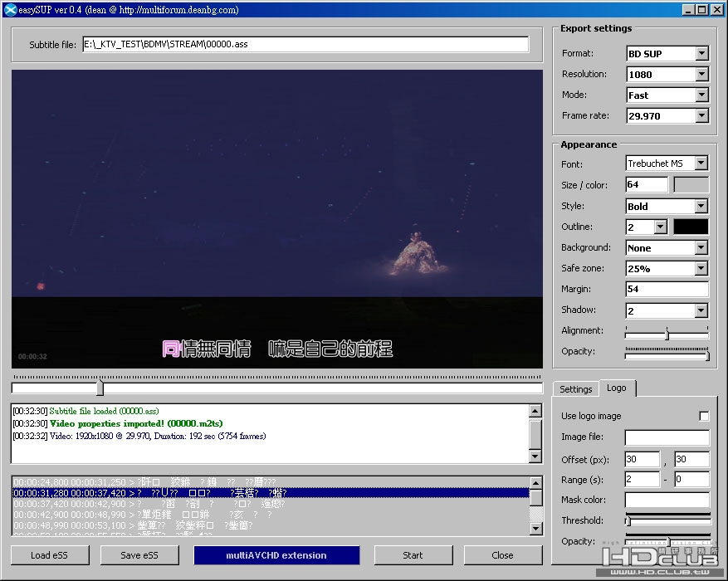Open the Outline width dropdown
This screenshot has width=728, height=581.
pyautogui.click(x=660, y=227)
